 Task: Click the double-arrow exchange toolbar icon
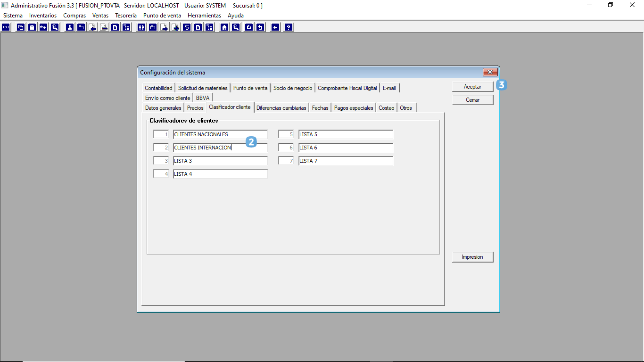[43, 27]
